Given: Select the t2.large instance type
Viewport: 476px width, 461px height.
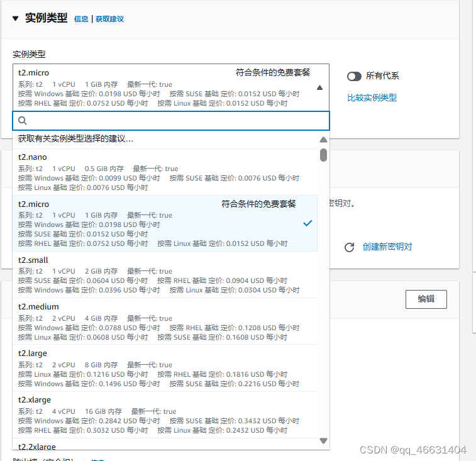Looking at the screenshot, I should pyautogui.click(x=165, y=368).
